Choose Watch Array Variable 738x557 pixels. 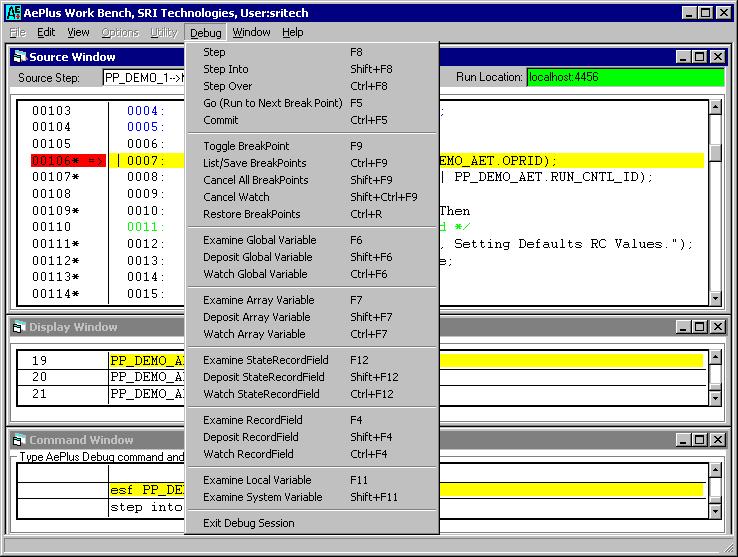pyautogui.click(x=254, y=334)
